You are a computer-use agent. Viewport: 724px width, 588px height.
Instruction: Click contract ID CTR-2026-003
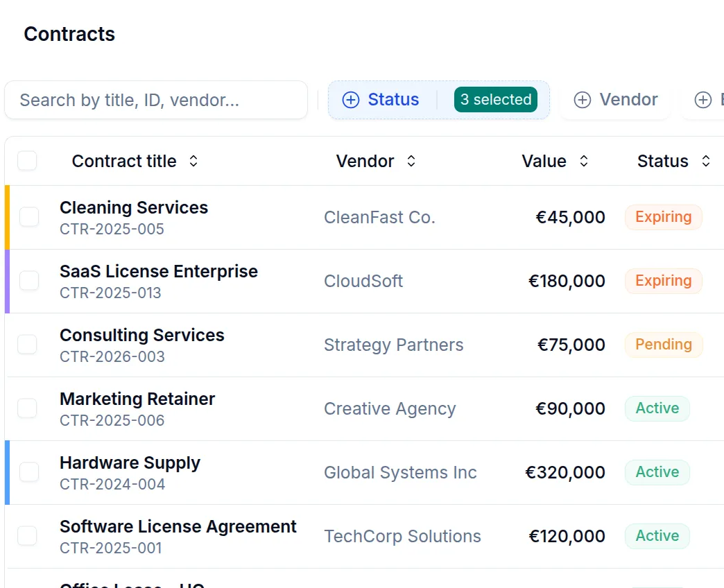click(x=112, y=356)
